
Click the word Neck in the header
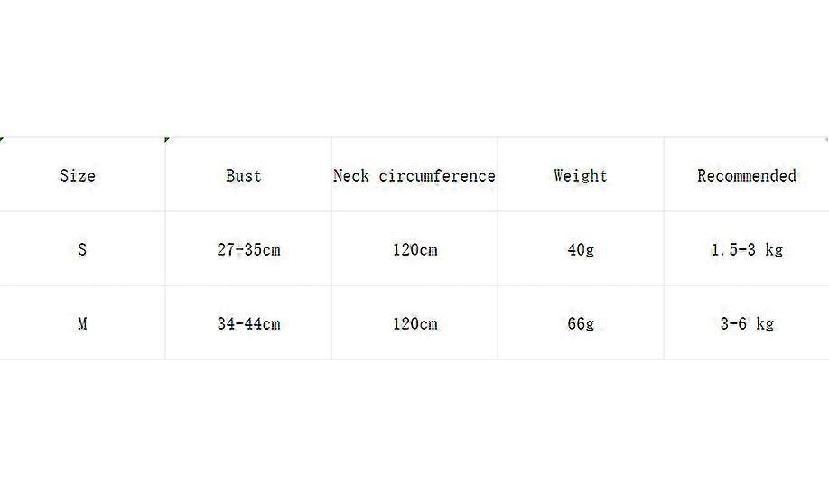click(x=351, y=175)
